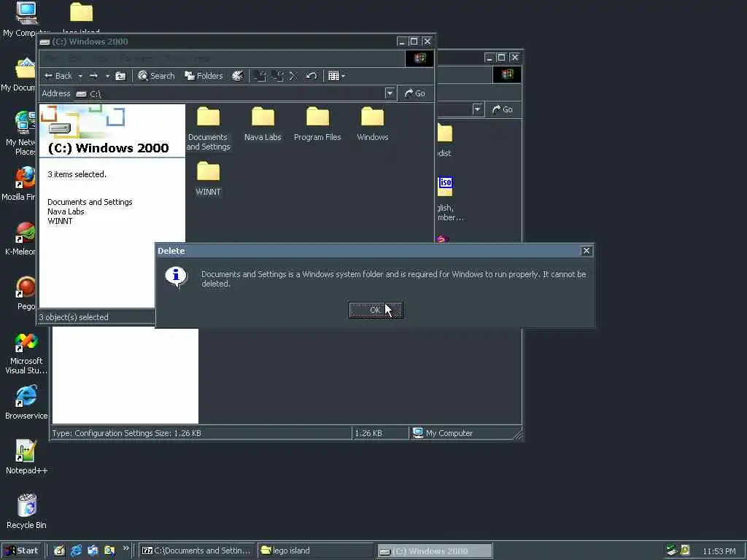Click the 11:53 PM taskbar clock

pos(719,551)
